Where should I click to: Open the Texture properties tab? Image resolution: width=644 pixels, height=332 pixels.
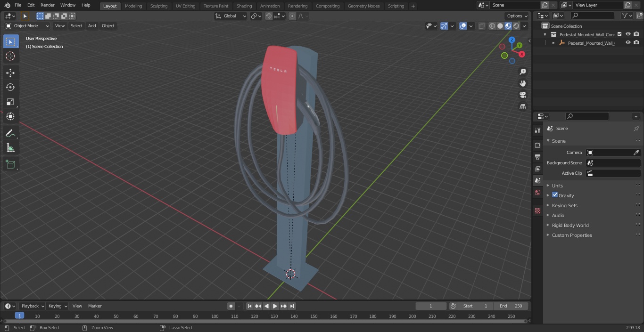coord(537,211)
